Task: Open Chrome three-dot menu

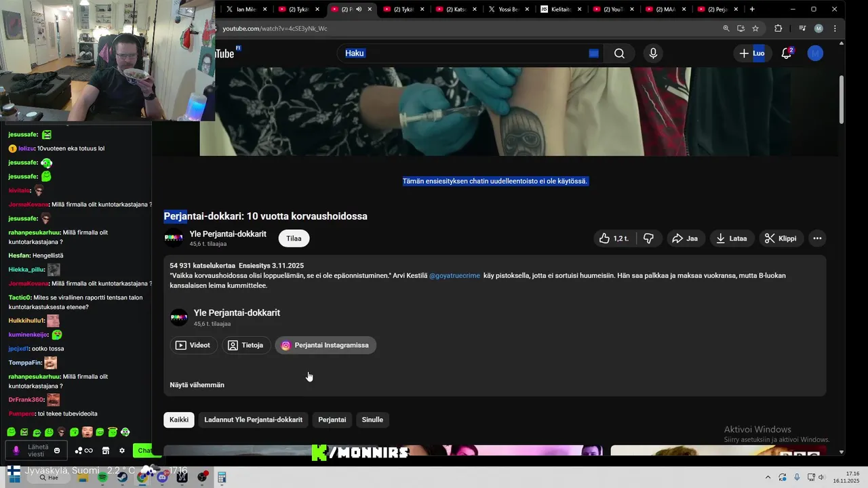Action: tap(835, 28)
